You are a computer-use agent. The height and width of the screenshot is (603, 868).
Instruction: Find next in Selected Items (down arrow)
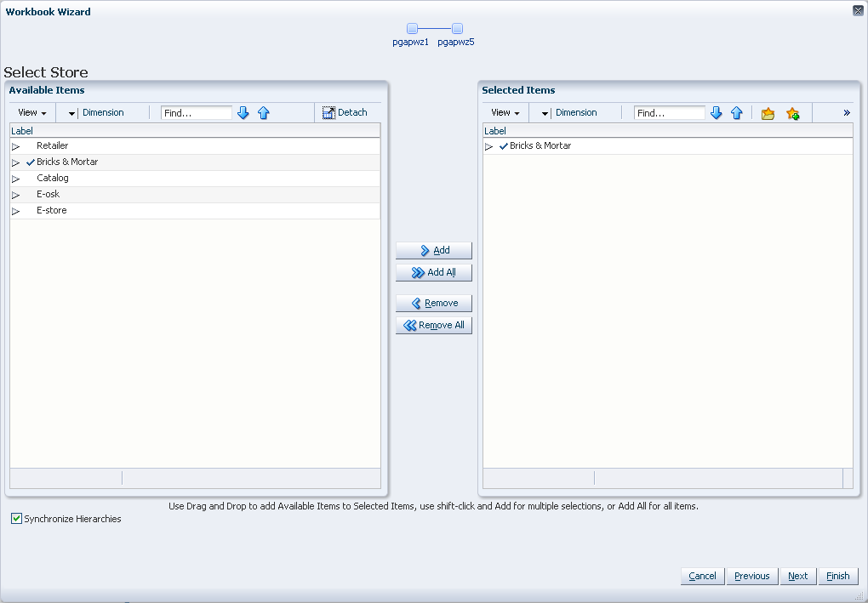(717, 113)
